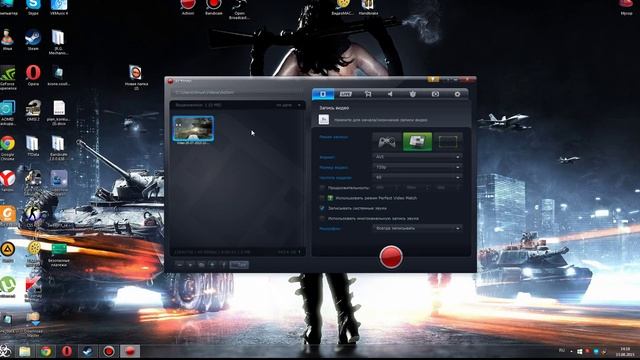This screenshot has width=640, height=360.
Task: Open the microphone Всегда записывать dropdown
Action: click(x=418, y=228)
